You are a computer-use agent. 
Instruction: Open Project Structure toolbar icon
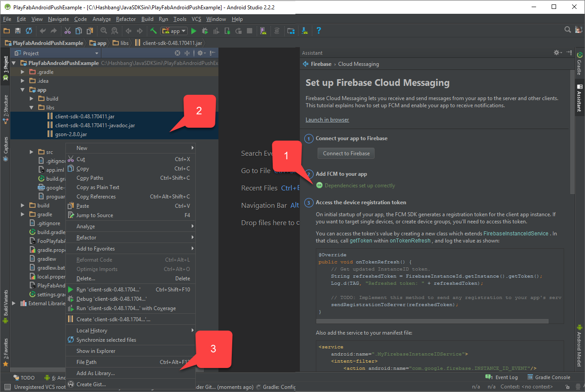point(291,31)
